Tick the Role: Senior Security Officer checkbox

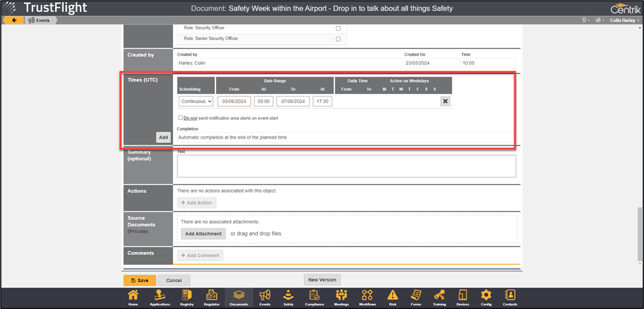(x=338, y=39)
